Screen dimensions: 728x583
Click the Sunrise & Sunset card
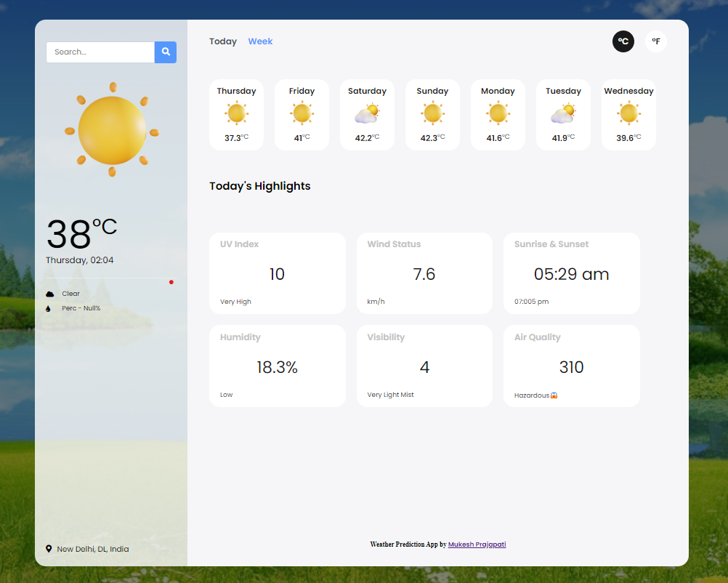pos(571,273)
